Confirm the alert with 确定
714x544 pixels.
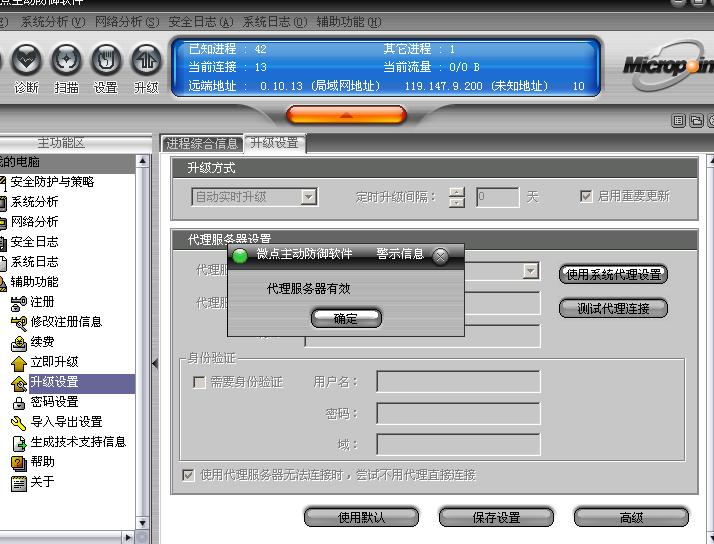click(x=346, y=318)
